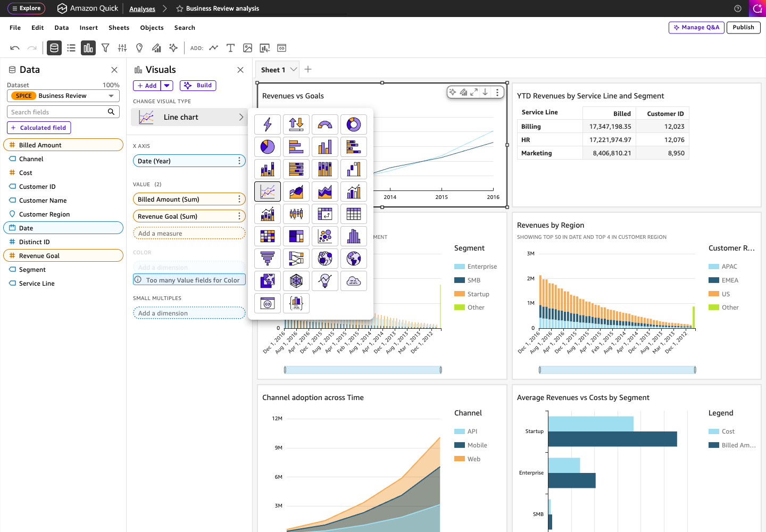Open the Filter pane from toolbar
This screenshot has height=532, width=766.
[x=105, y=48]
